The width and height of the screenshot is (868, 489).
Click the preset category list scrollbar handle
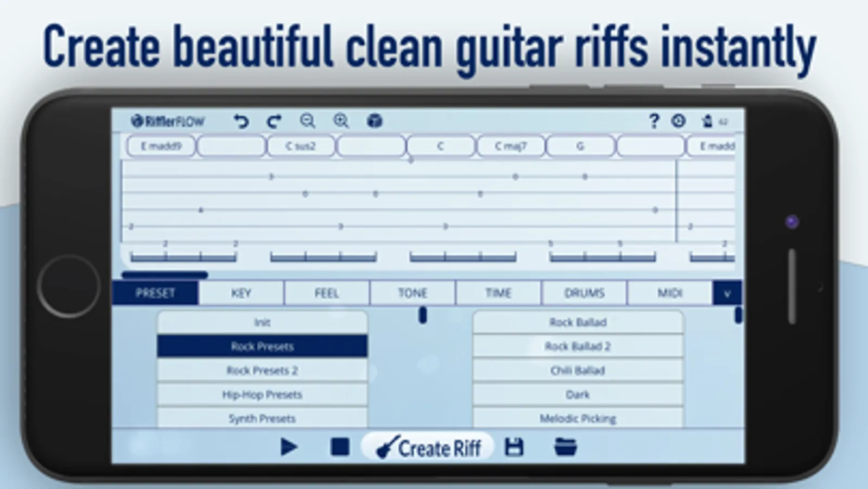[x=423, y=315]
